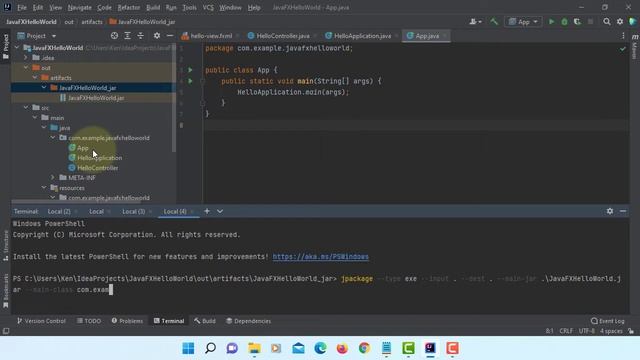Open Search Everywhere magnifier icon
Viewport: 640px width, 360px height.
point(607,22)
